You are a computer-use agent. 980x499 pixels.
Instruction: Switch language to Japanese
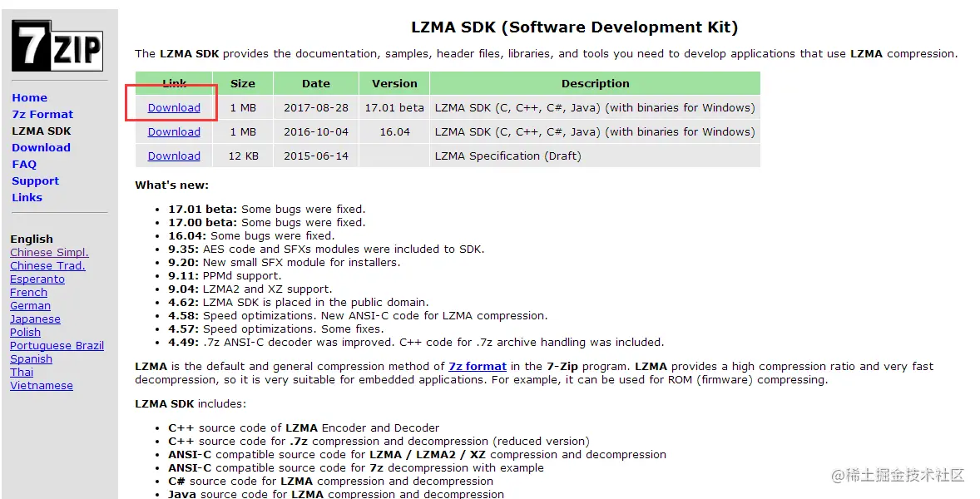coord(35,319)
